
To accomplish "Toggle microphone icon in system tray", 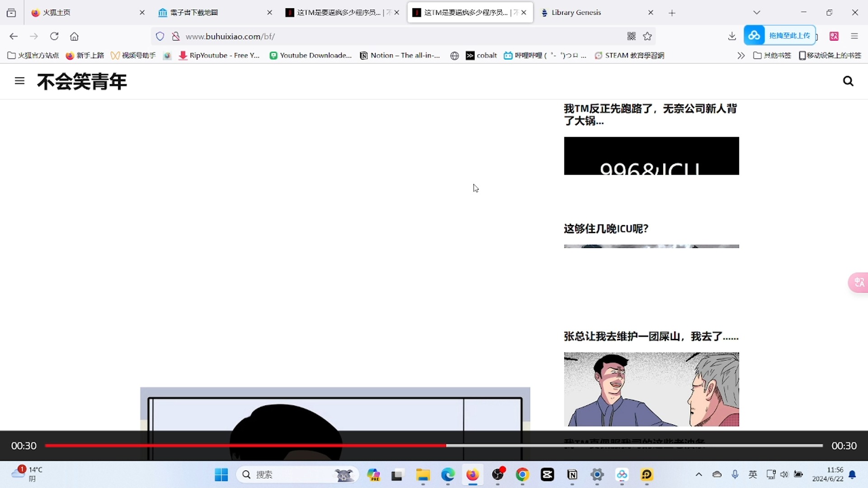I will (735, 474).
